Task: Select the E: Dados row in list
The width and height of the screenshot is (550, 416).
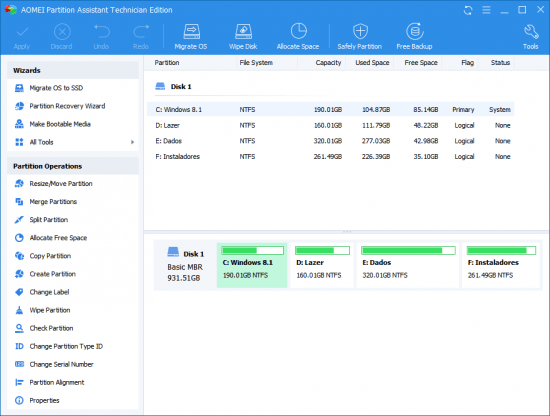Action: [330, 141]
